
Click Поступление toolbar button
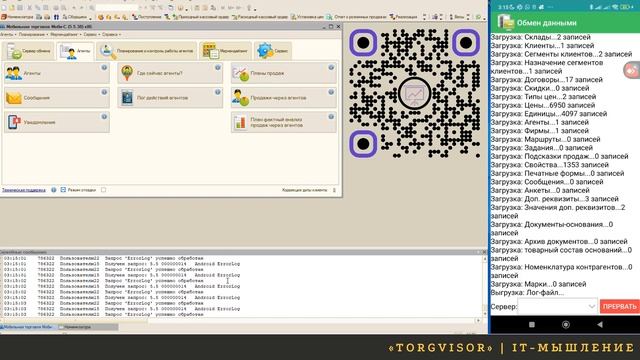pyautogui.click(x=147, y=17)
